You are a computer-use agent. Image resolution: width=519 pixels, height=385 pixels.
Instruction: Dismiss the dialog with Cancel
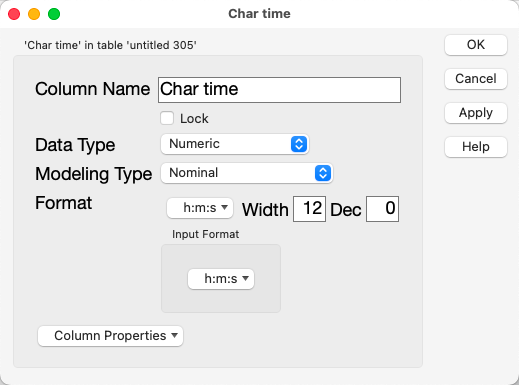(476, 79)
